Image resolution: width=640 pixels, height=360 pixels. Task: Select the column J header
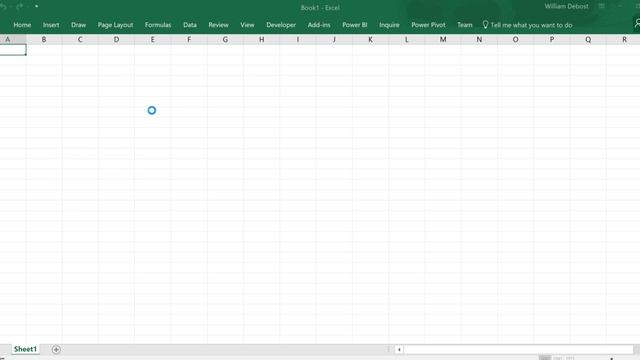334,40
